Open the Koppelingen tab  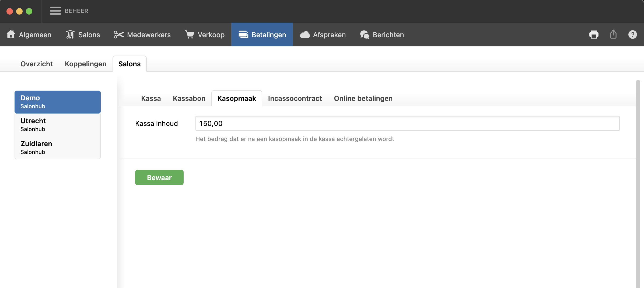coord(85,64)
